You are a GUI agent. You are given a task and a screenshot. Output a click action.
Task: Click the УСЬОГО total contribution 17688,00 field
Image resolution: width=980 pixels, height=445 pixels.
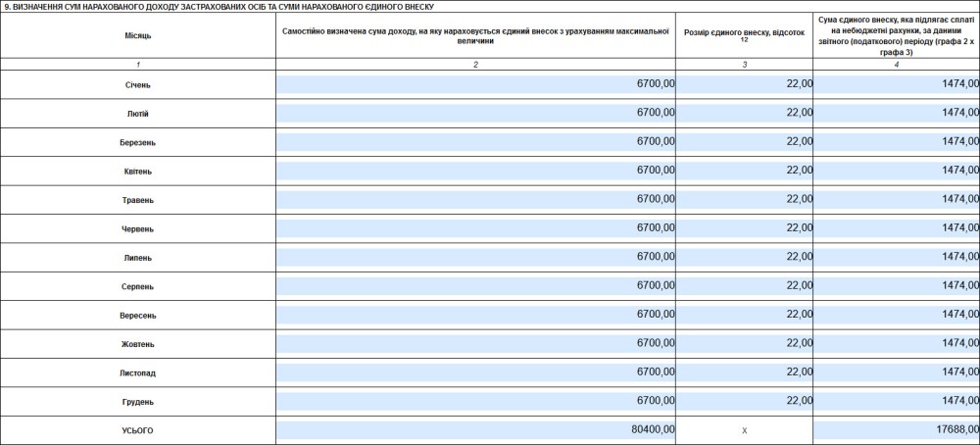click(x=896, y=429)
